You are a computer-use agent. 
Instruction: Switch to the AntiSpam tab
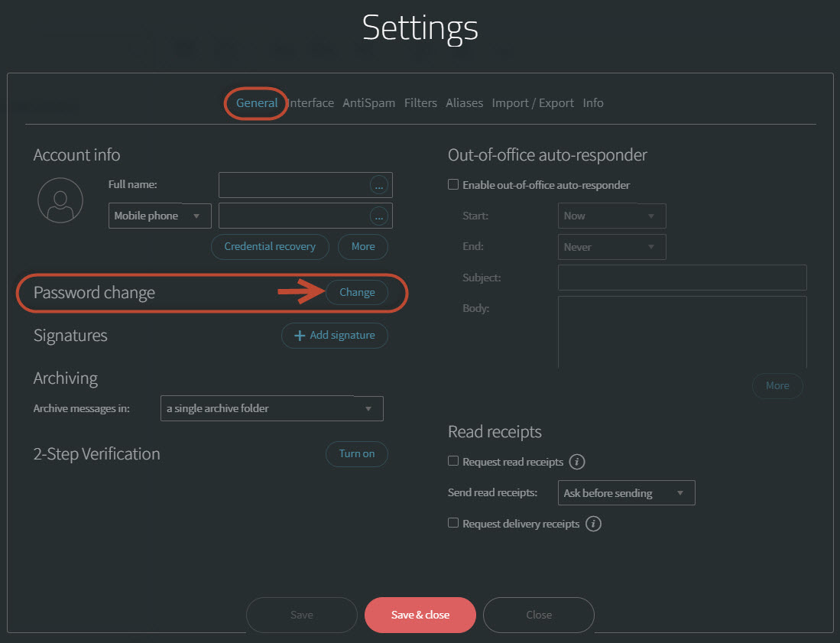pyautogui.click(x=368, y=102)
